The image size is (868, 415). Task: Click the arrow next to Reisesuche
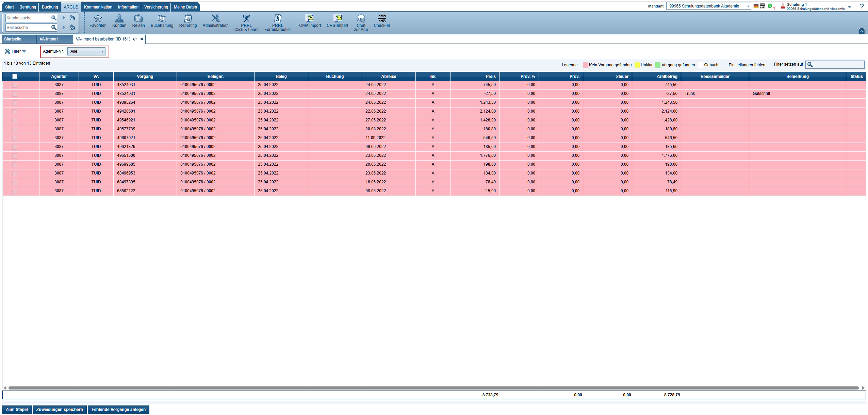[x=64, y=27]
